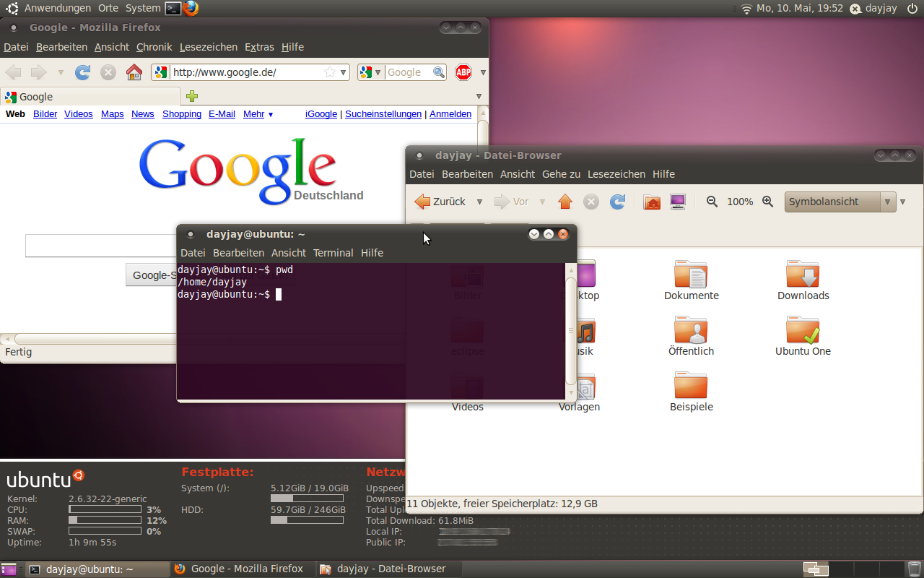
Task: Click the Firefox forward arrow
Action: 38,72
